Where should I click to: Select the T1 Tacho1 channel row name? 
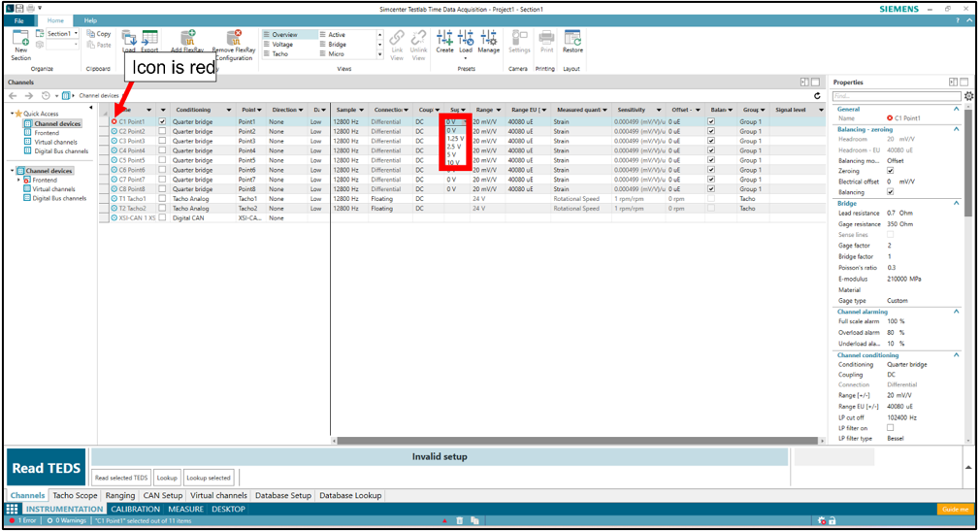(133, 199)
